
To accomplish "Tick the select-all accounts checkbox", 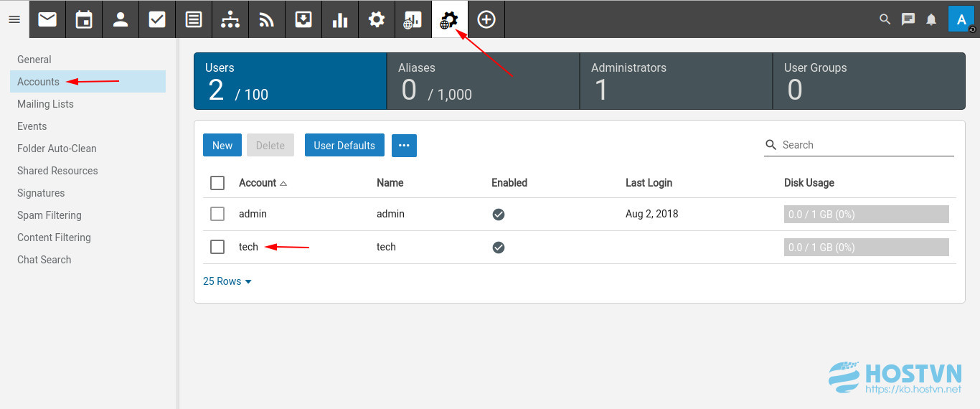I will pyautogui.click(x=217, y=183).
